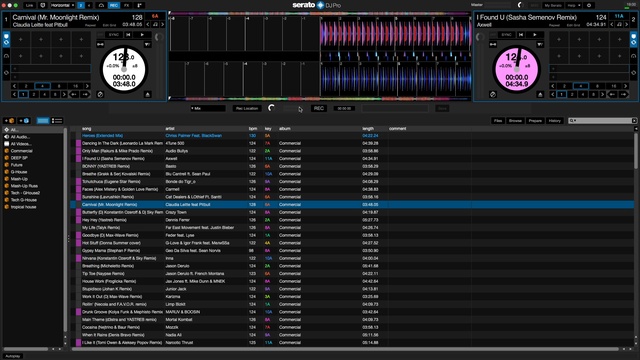Image resolution: width=640 pixels, height=360 pixels.
Task: Toggle SYNC on right deck
Action: click(506, 35)
